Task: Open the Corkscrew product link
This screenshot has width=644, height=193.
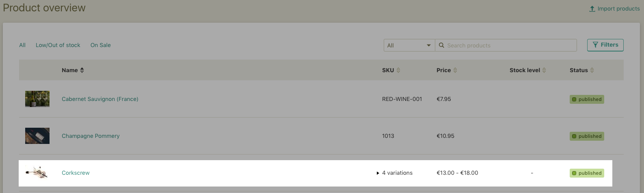Action: (x=76, y=173)
